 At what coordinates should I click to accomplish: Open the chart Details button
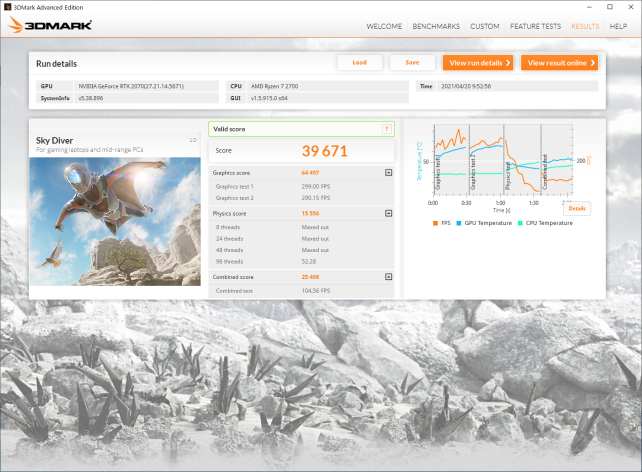577,208
